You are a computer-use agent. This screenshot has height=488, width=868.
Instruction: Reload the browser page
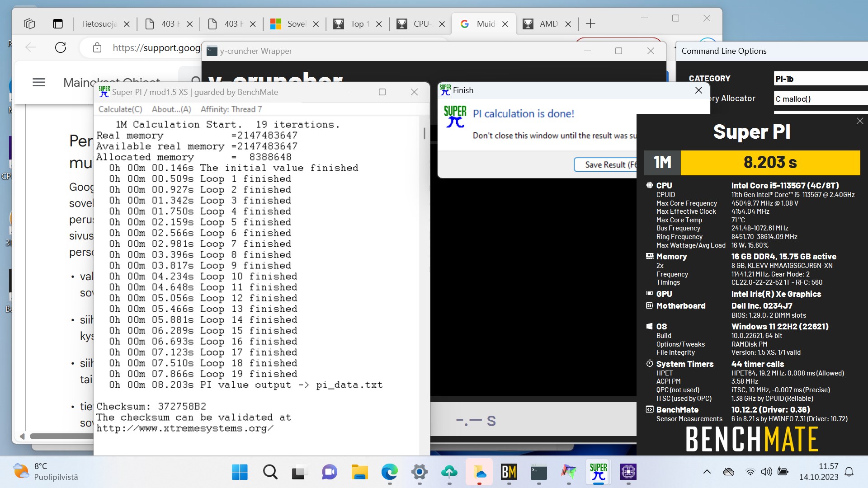[61, 47]
